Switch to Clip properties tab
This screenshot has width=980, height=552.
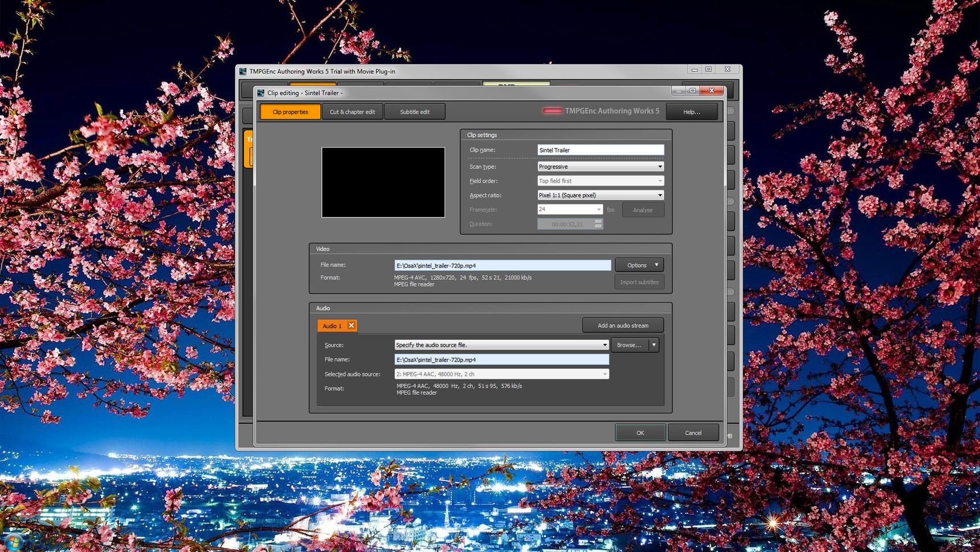pos(290,112)
